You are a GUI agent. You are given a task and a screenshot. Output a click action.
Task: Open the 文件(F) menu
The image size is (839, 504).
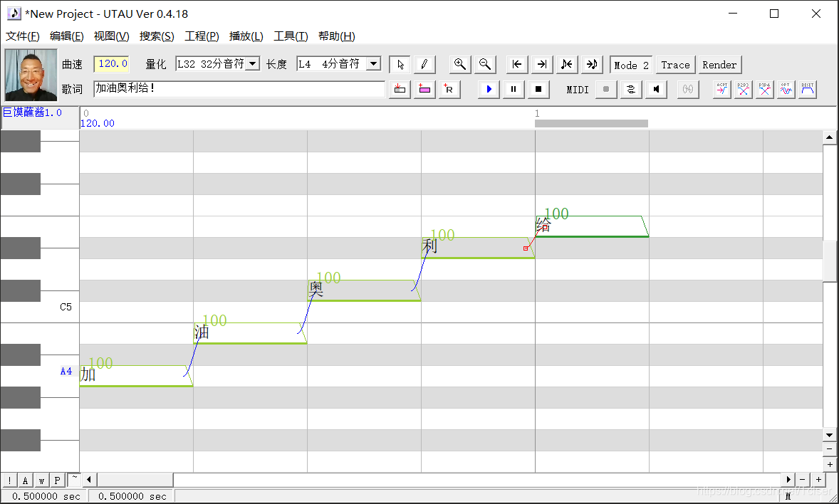coord(23,36)
